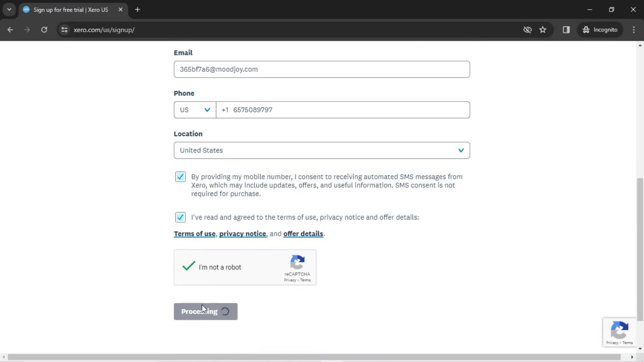Uncheck the SMS consent checkbox
The height and width of the screenshot is (362, 644).
pos(180,177)
